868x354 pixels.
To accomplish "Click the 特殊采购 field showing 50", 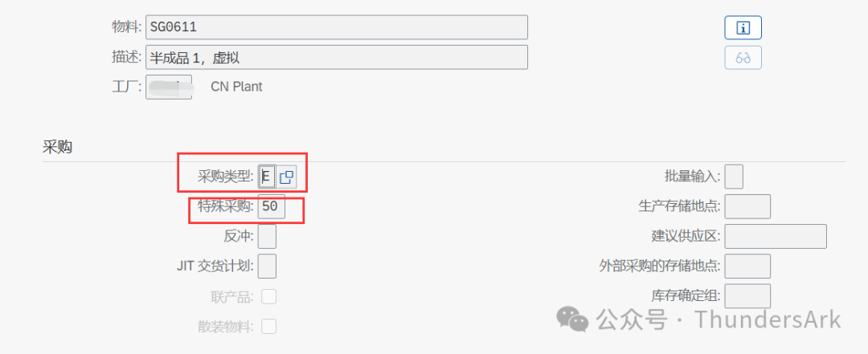I will [x=271, y=206].
